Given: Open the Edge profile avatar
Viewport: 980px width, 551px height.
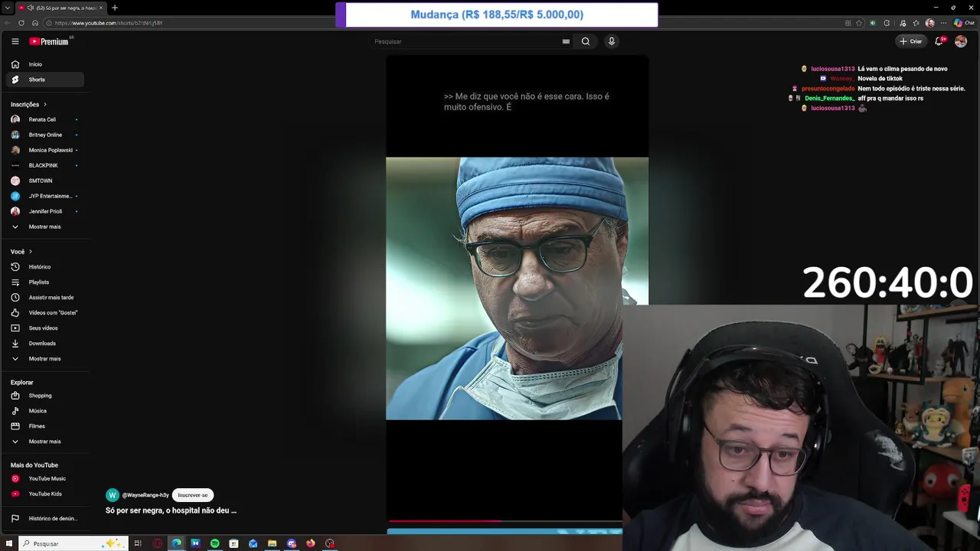Looking at the screenshot, I should (x=930, y=23).
